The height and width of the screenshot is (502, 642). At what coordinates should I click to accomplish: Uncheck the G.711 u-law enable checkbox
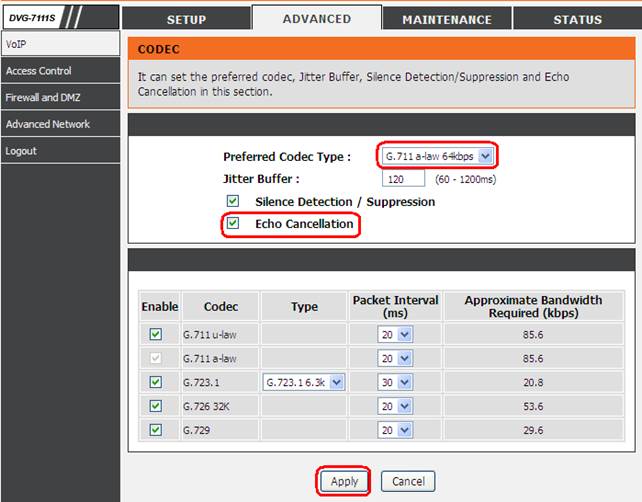[x=155, y=335]
